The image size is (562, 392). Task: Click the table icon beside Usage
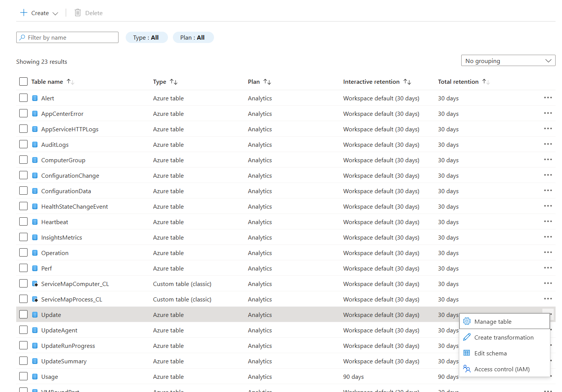(x=35, y=377)
